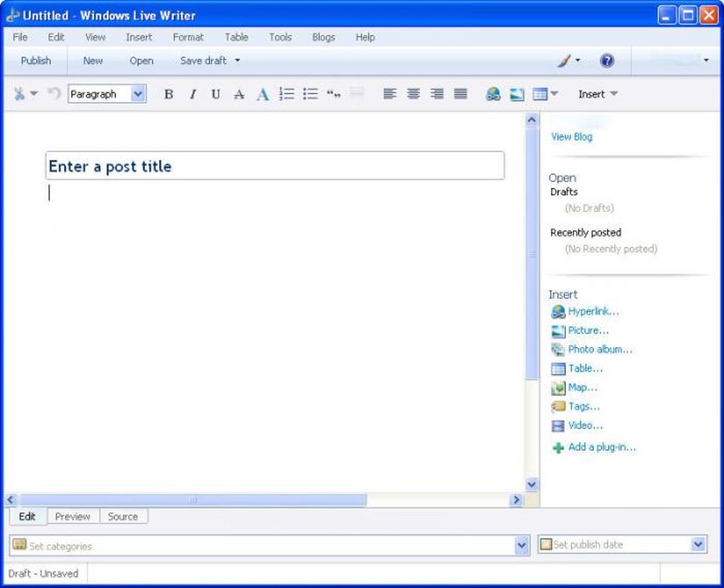Click the vertical scrollbar up arrow
724x588 pixels.
[x=532, y=120]
